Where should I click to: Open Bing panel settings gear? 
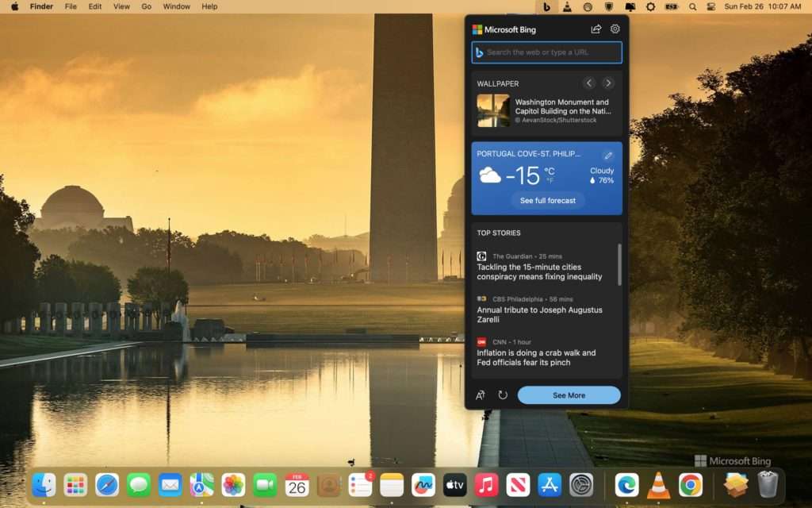tap(615, 29)
